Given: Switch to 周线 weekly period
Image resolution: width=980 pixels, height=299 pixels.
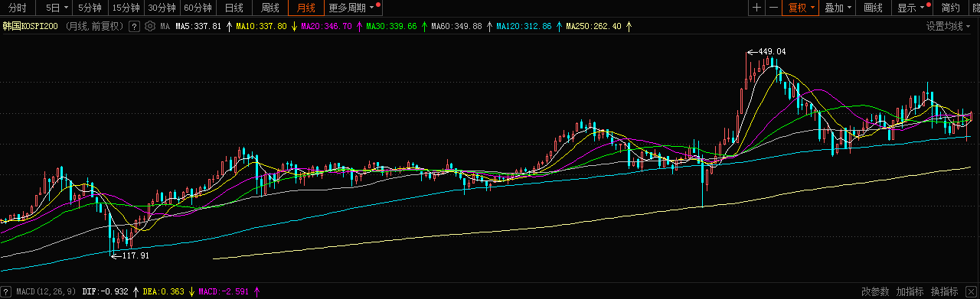Looking at the screenshot, I should 270,8.
